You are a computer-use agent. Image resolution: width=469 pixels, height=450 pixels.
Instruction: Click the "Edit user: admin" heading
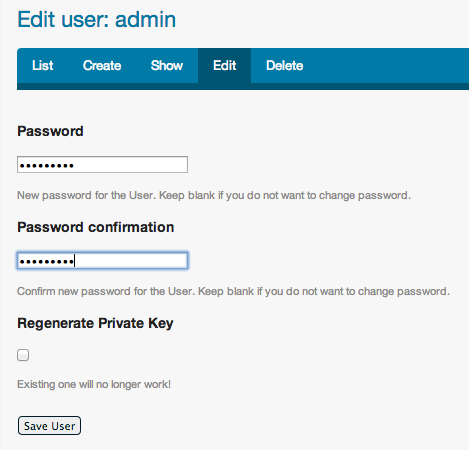[x=97, y=19]
